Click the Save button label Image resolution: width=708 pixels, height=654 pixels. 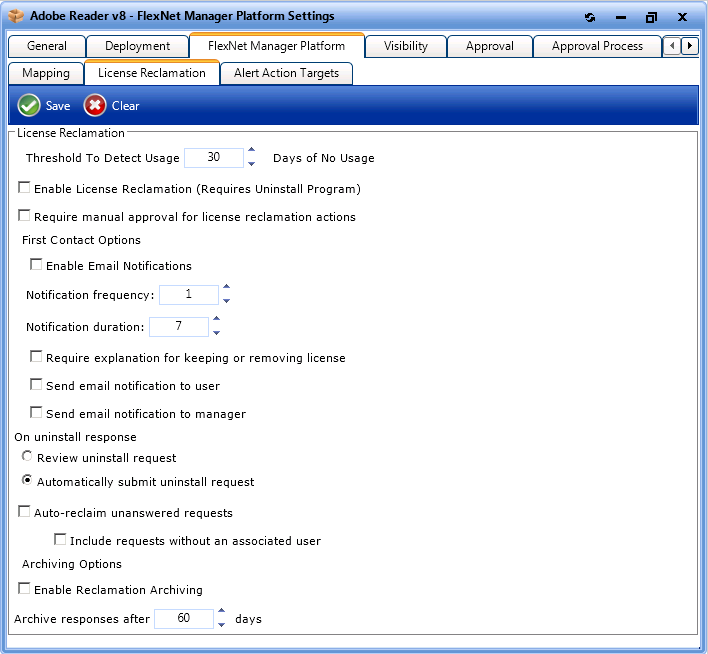point(58,106)
